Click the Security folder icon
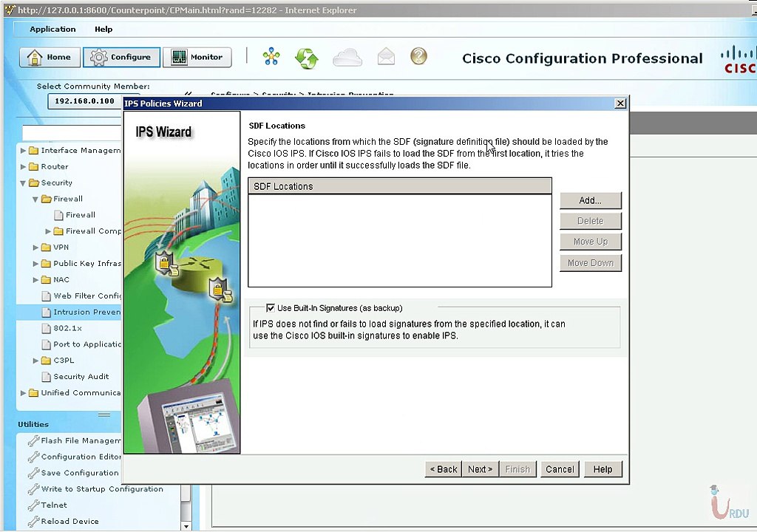 pos(34,183)
